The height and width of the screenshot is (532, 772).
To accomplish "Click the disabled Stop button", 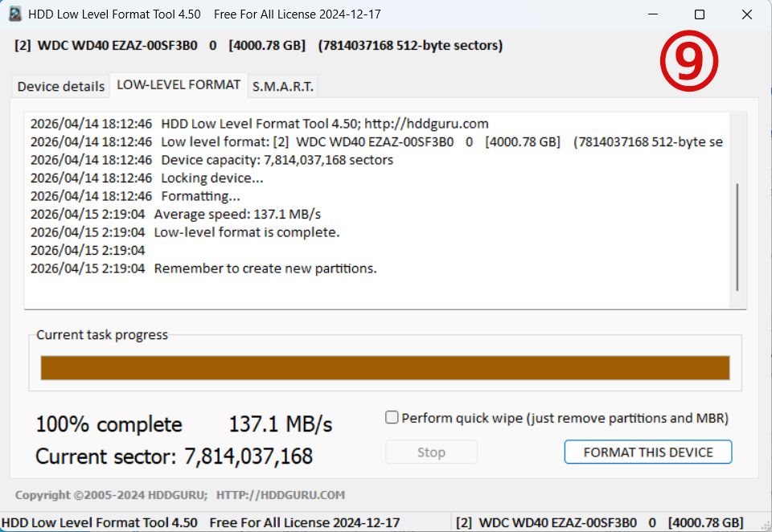I will click(431, 452).
